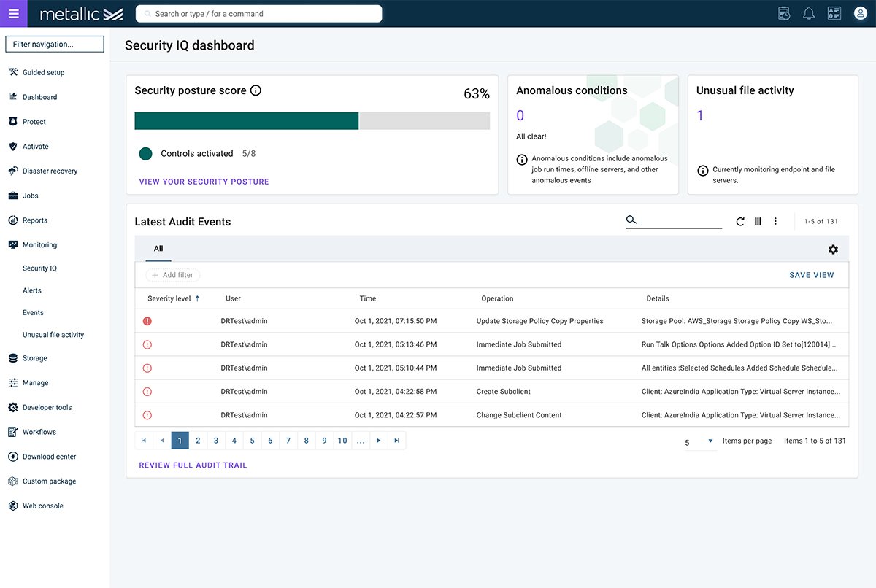Click the Filter navigation input field

[54, 43]
